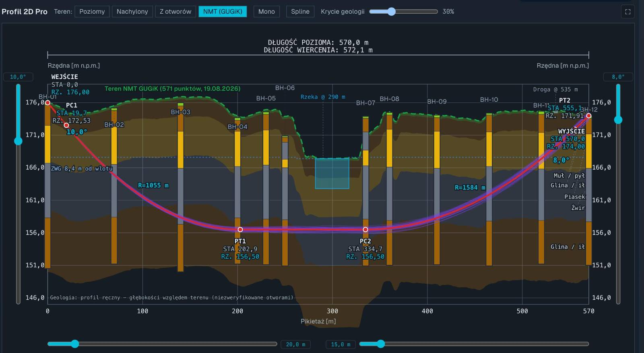Edit the 8,0° exit angle field
Screen dimensions: 644x353
pyautogui.click(x=618, y=77)
